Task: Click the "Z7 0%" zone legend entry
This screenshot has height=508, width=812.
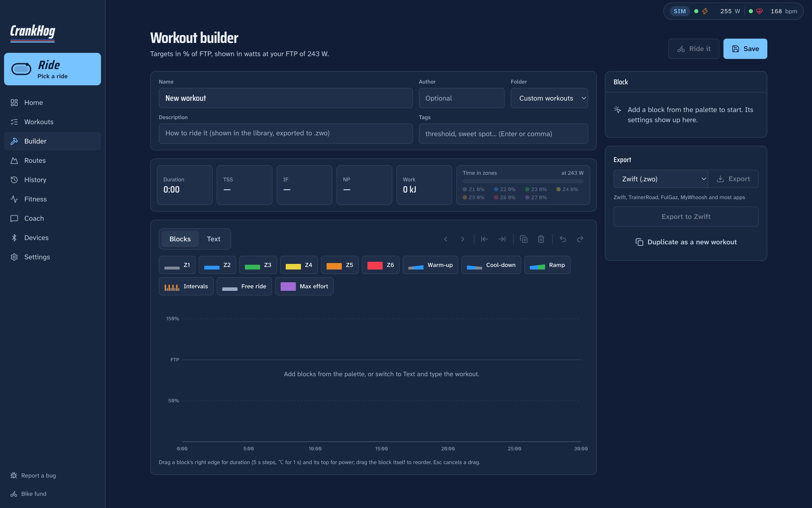Action: pyautogui.click(x=536, y=197)
